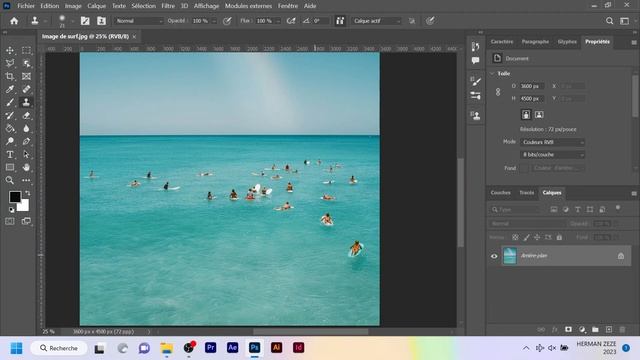
Task: Select the Hand tool
Action: 26,167
